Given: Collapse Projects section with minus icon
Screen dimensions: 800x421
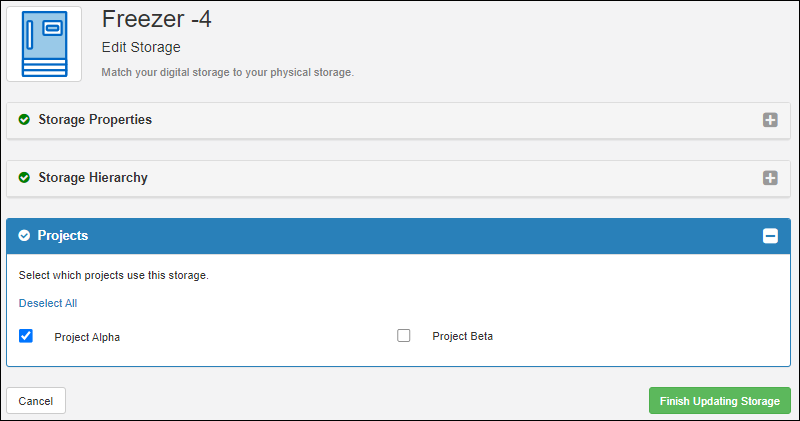Looking at the screenshot, I should tap(770, 236).
